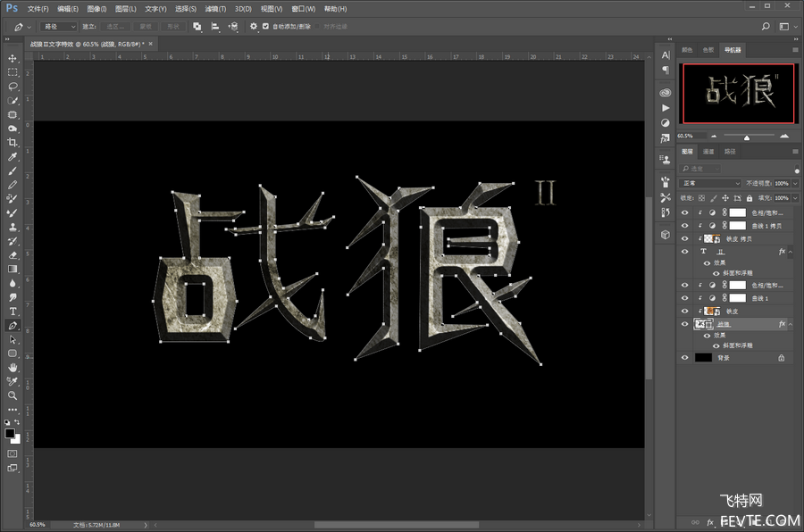Screen dimensions: 804x532
Task: Select the Blur (droplet) tool
Action: coord(13,283)
